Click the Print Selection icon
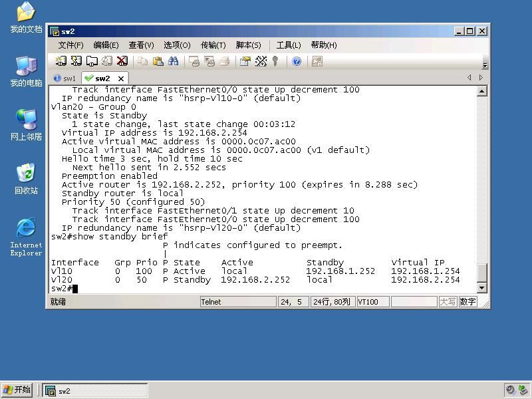The height and width of the screenshot is (399, 532). (x=209, y=61)
